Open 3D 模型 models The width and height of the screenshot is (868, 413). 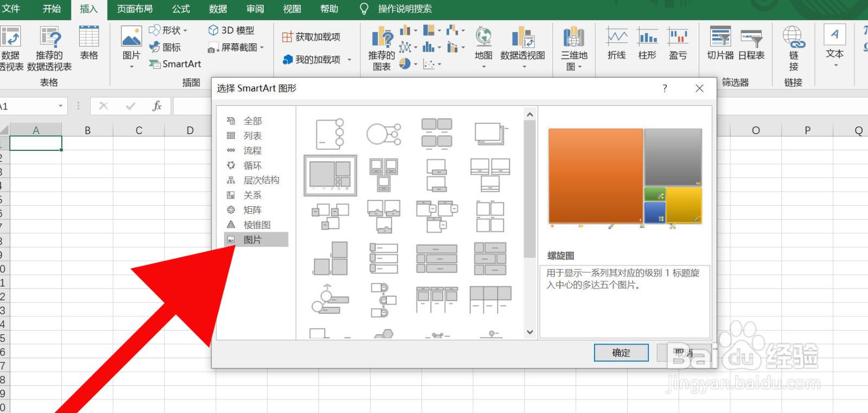(231, 30)
